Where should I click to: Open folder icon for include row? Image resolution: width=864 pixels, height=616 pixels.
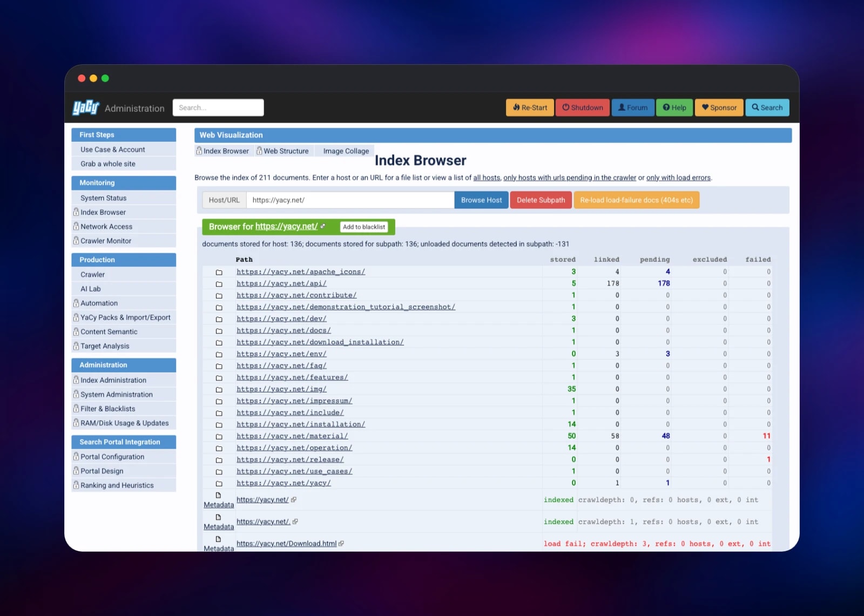[219, 413]
